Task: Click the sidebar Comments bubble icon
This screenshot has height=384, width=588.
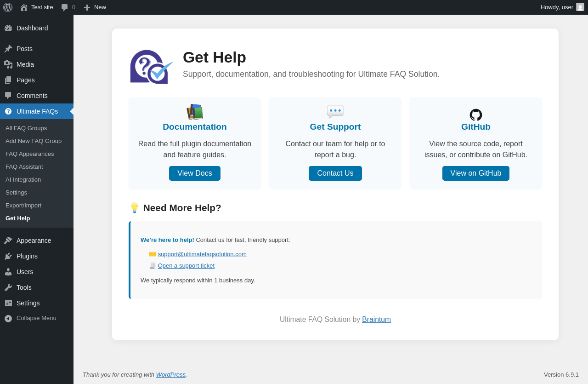Action: (8, 96)
